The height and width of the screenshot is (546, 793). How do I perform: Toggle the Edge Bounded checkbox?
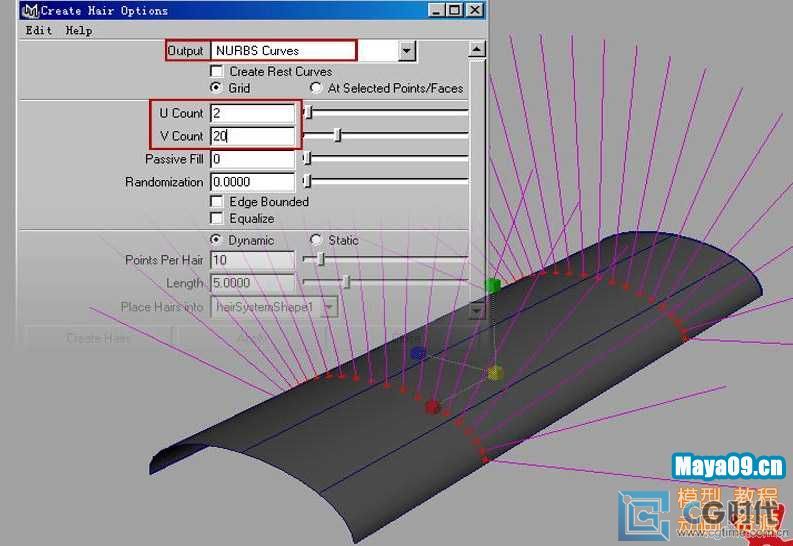click(x=216, y=201)
